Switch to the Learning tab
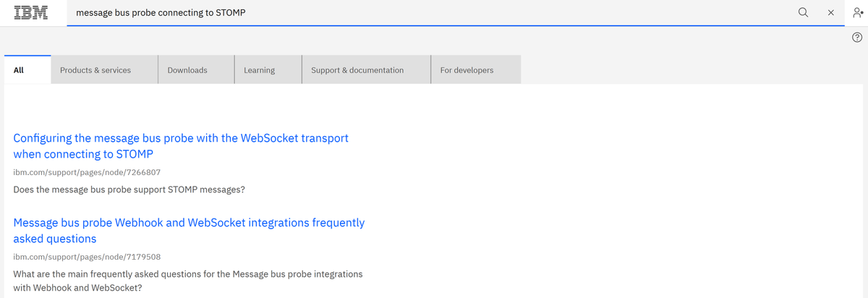 [x=268, y=69]
